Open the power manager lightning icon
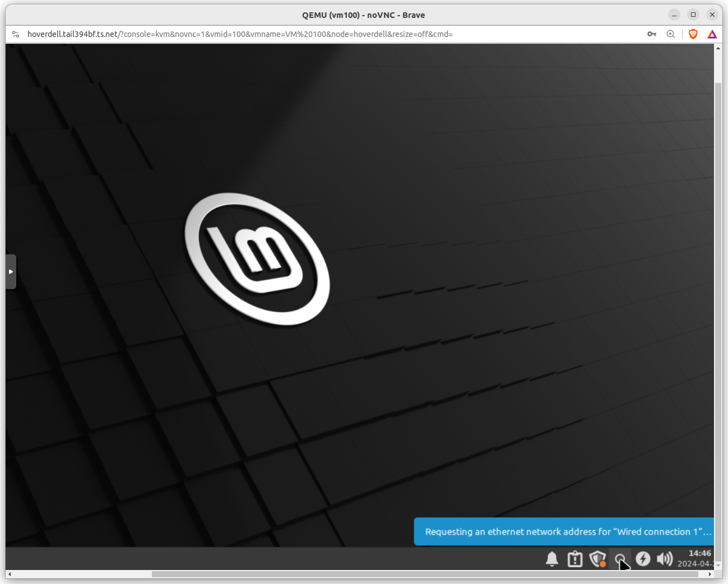 pyautogui.click(x=643, y=559)
